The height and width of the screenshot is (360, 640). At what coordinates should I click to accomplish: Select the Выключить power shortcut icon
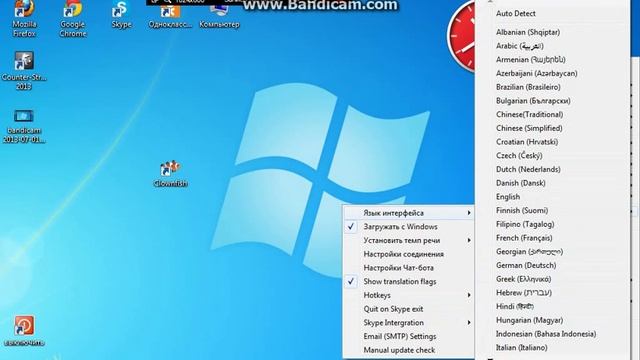[x=24, y=331]
